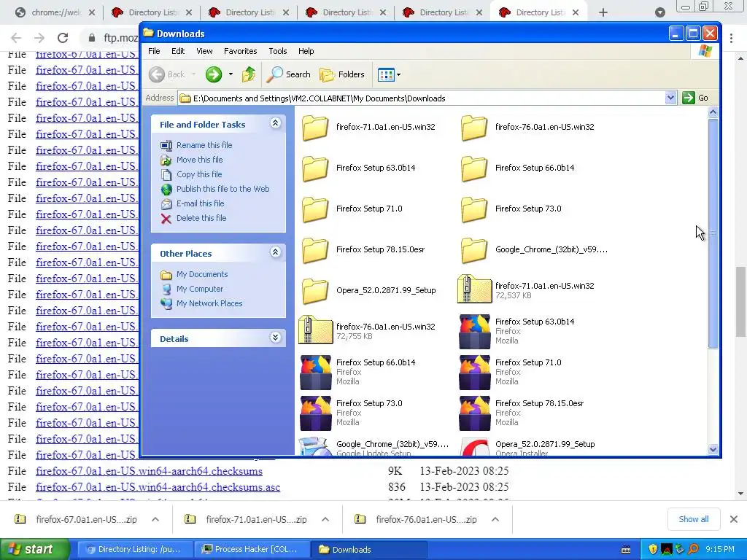Screen dimensions: 747x560
Task: Open options for firefox-71.0a1 download chip
Action: 325,519
